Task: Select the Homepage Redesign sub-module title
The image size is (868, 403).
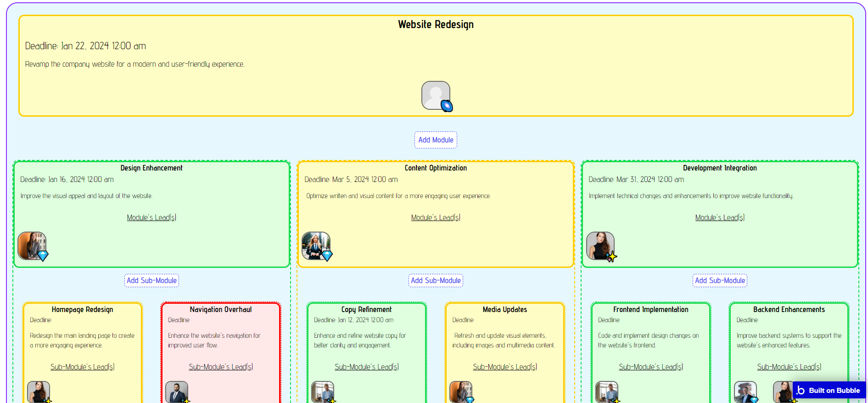Action: tap(83, 310)
